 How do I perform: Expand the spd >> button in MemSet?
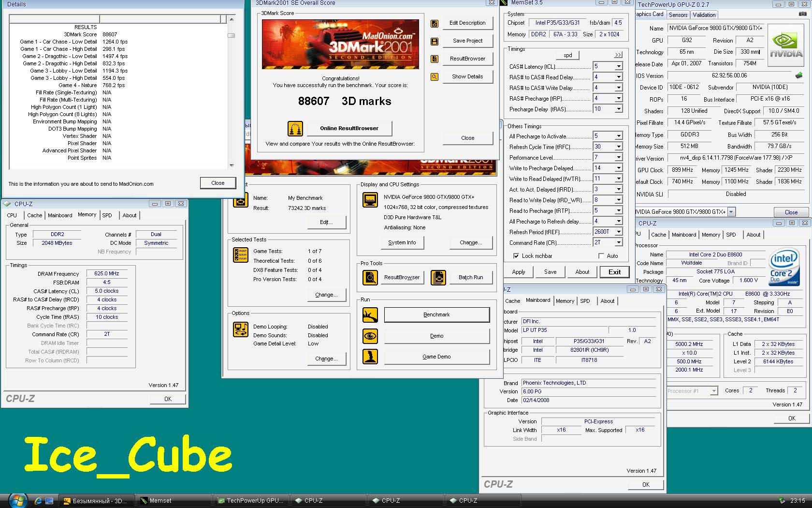[618, 55]
